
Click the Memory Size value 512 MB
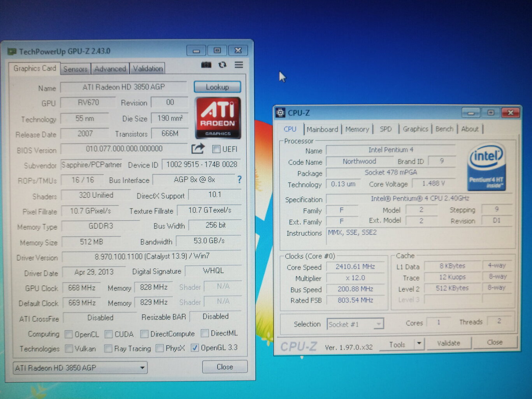(91, 242)
